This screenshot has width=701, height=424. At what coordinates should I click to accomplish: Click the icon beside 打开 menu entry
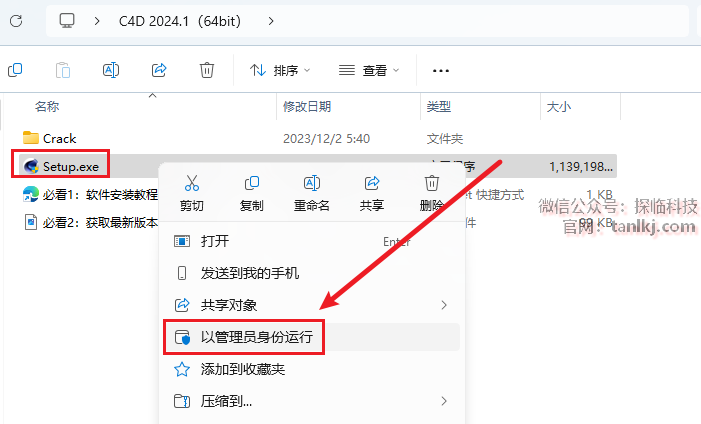point(182,242)
